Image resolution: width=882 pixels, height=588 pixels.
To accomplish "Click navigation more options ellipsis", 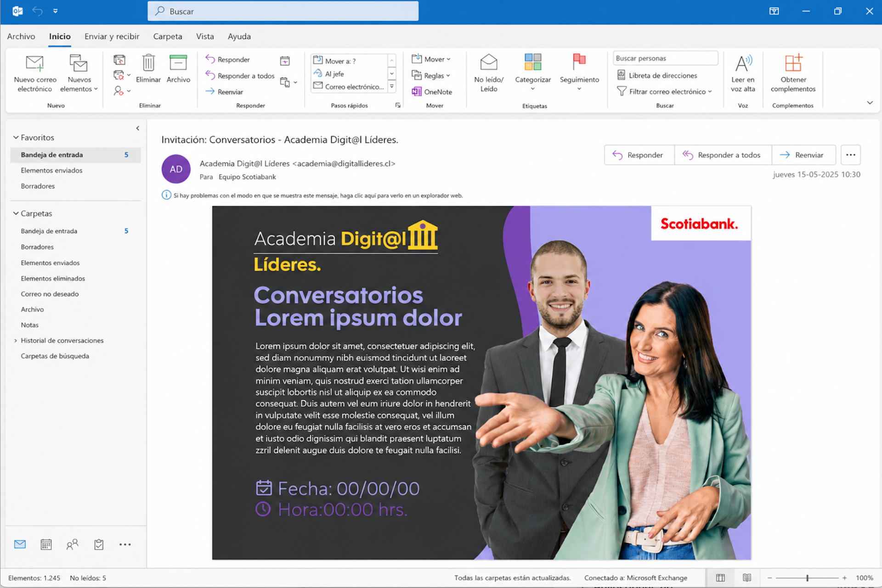I will [x=125, y=544].
